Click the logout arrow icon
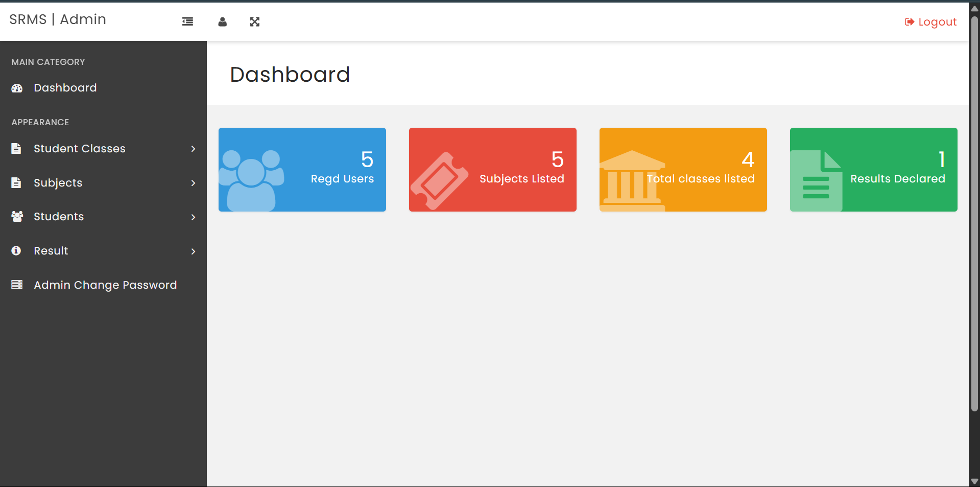This screenshot has height=487, width=980. pos(909,22)
